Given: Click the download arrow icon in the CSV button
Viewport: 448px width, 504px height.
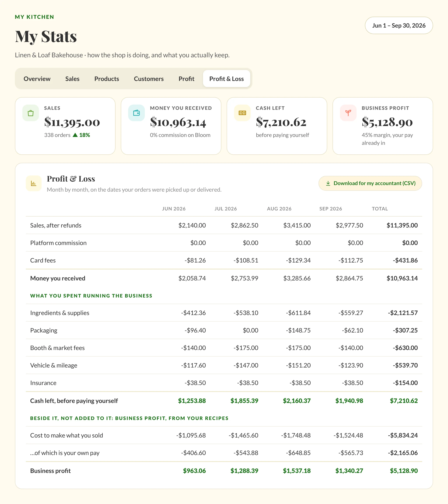Looking at the screenshot, I should click(328, 184).
